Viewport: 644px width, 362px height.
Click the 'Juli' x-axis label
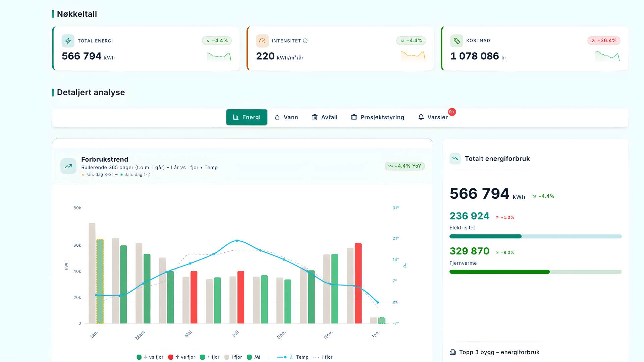235,334
